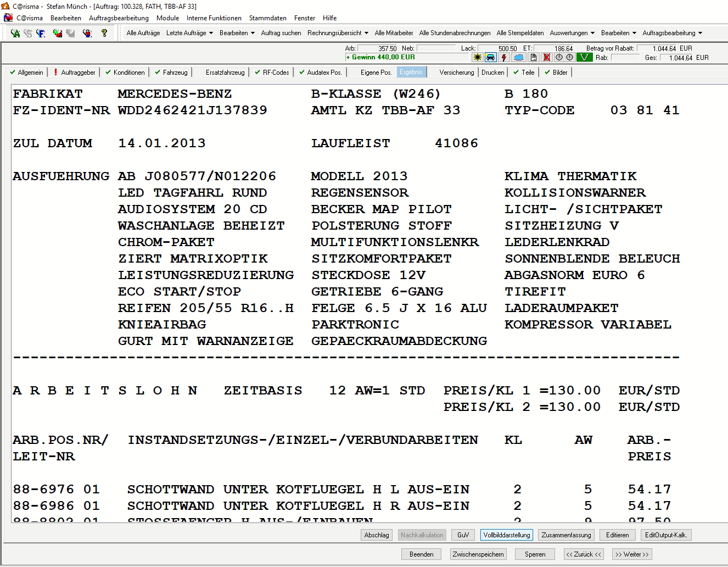Switch to the Teile tab
Viewport: 728px width, 567px height.
coord(524,73)
